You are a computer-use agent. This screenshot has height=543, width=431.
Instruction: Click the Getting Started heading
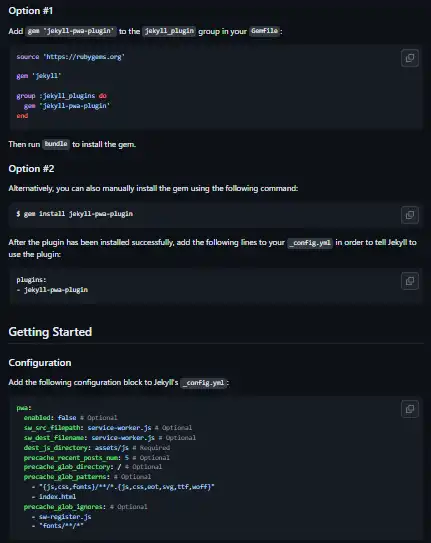tap(50, 332)
